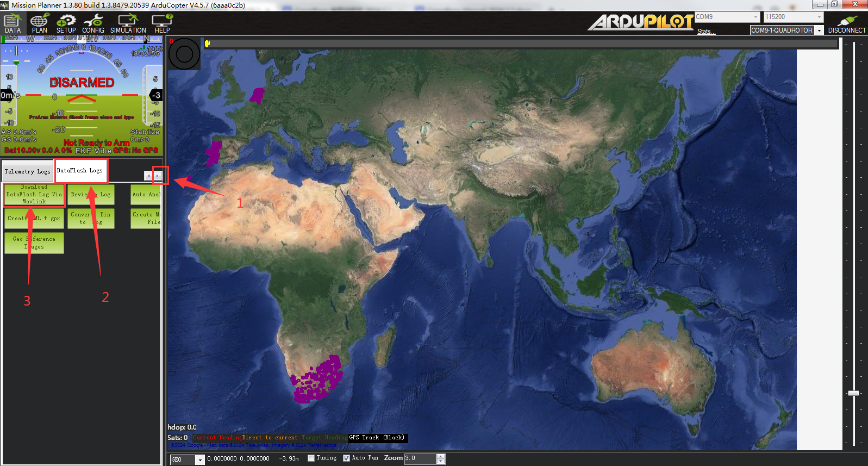Open the 115200 baud rate dropdown
This screenshot has width=868, height=466.
819,17
